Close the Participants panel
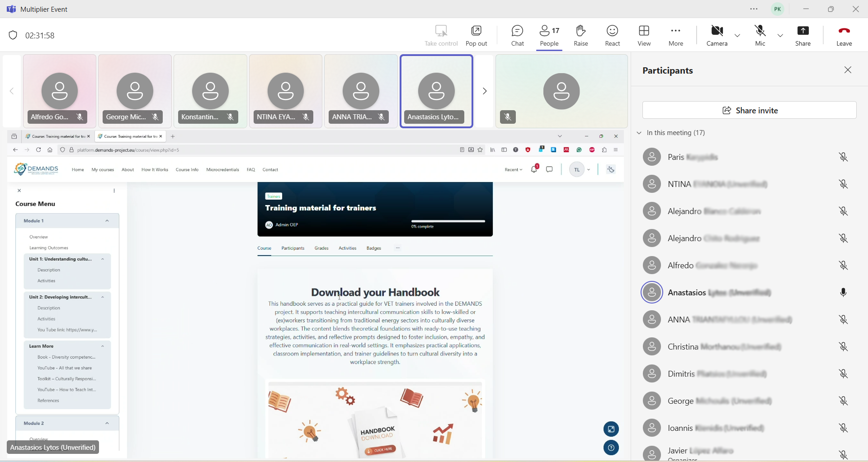This screenshot has height=462, width=868. [x=848, y=70]
